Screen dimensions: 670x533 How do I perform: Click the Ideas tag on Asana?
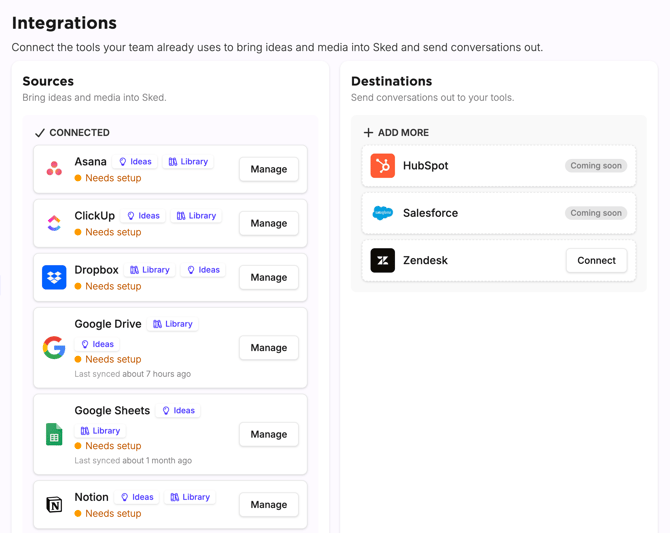[135, 162]
